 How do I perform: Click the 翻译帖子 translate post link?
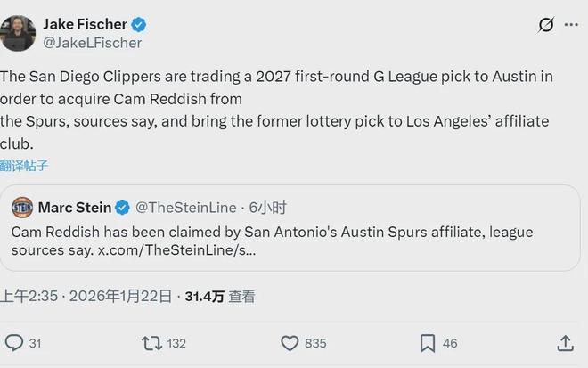tap(24, 166)
